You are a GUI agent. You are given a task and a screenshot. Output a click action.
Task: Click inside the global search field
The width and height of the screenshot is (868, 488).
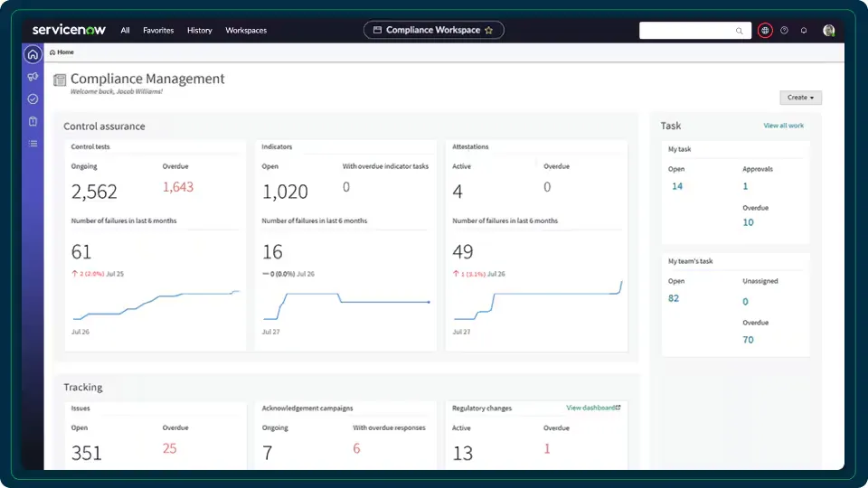(x=689, y=31)
